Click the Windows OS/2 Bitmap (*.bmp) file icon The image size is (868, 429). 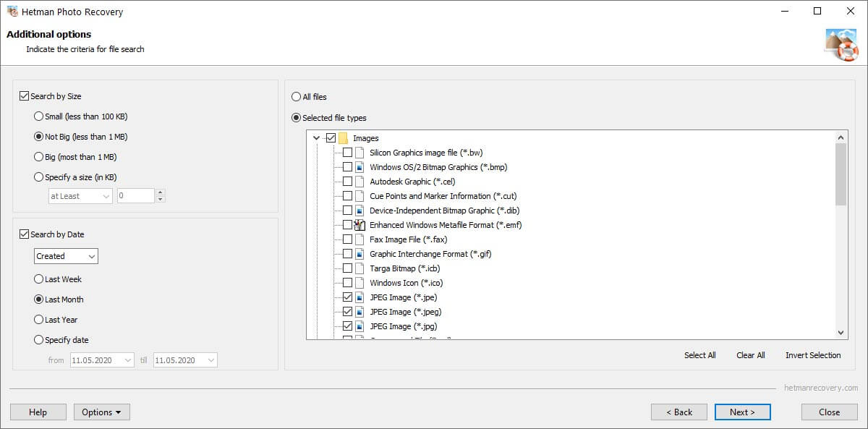pyautogui.click(x=359, y=167)
